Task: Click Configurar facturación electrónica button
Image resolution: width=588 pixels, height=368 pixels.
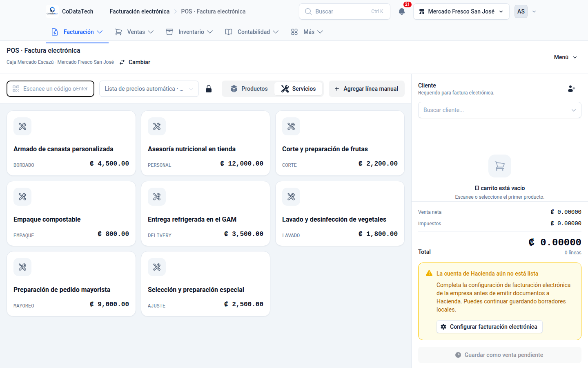Action: point(490,327)
